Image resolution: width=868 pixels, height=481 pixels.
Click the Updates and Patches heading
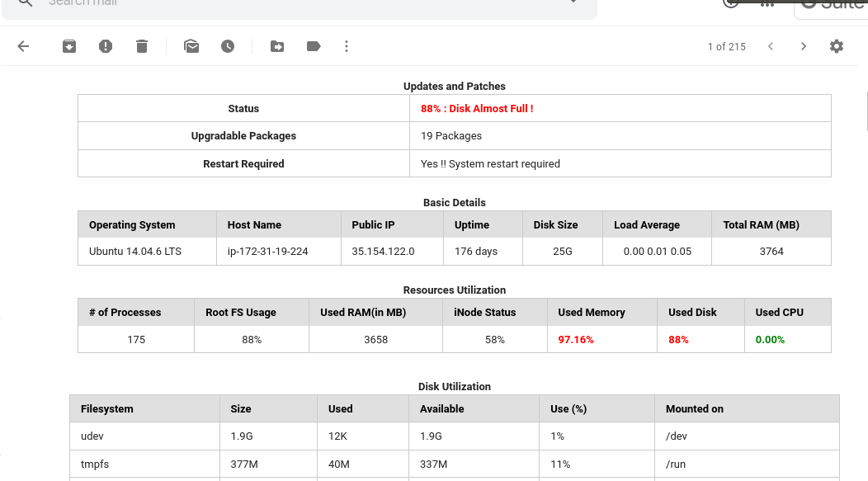click(455, 87)
